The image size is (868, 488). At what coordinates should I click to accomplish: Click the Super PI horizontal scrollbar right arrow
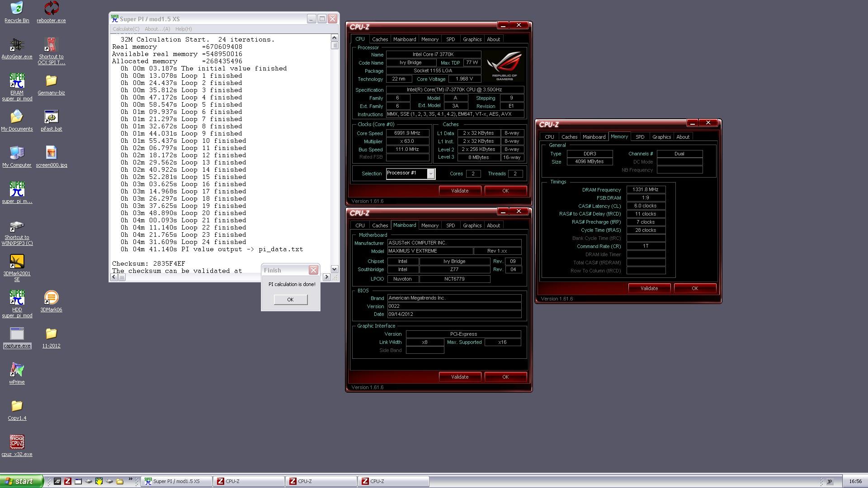coord(327,277)
